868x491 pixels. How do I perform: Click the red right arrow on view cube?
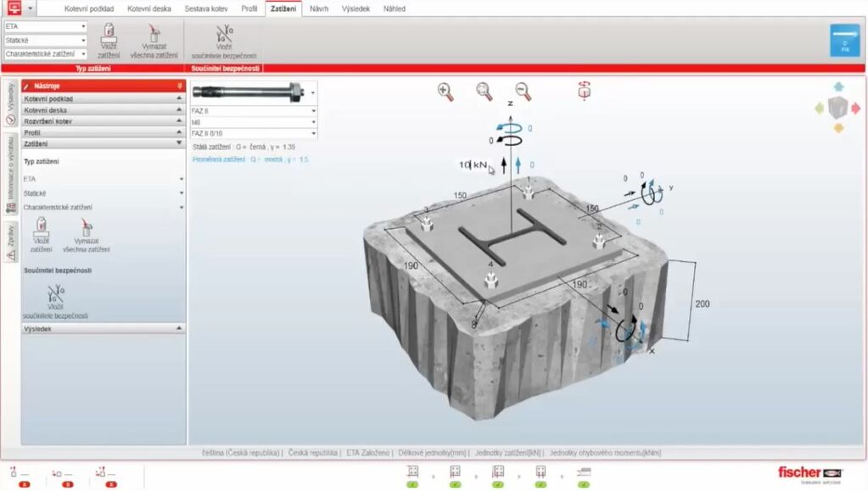pyautogui.click(x=856, y=108)
